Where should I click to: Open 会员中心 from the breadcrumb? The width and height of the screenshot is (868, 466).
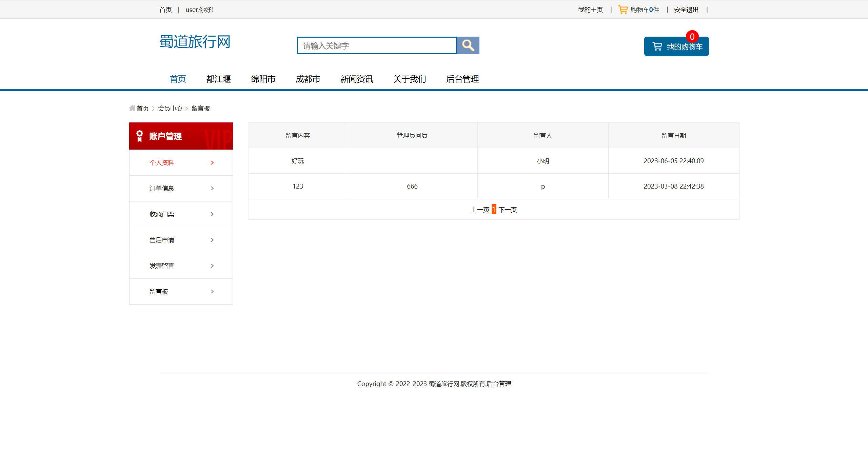pyautogui.click(x=171, y=108)
